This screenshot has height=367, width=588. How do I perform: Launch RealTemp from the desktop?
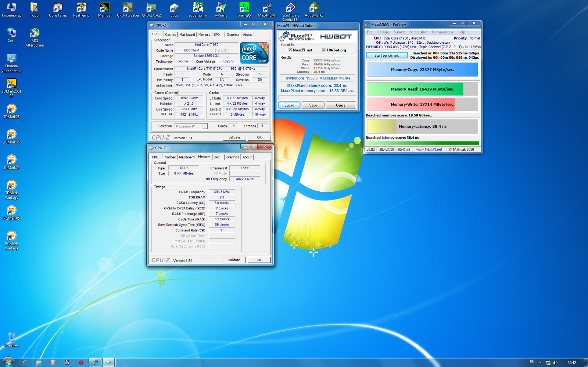[81, 10]
